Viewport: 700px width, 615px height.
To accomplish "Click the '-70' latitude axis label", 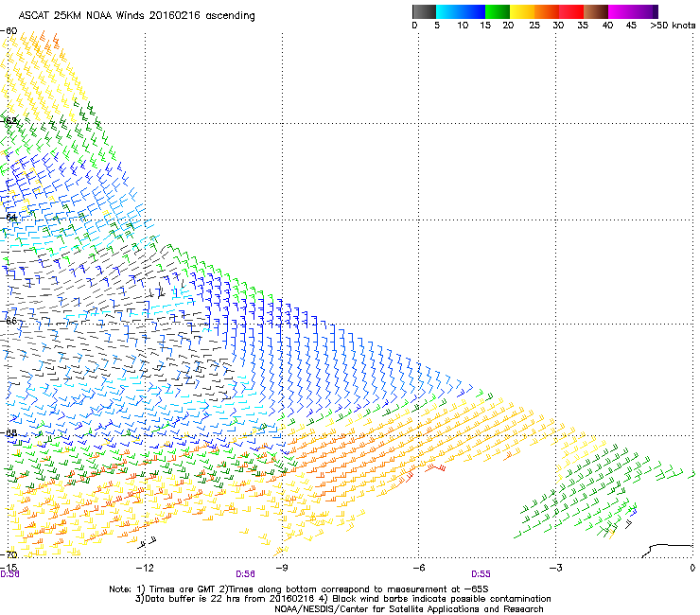I will point(9,554).
